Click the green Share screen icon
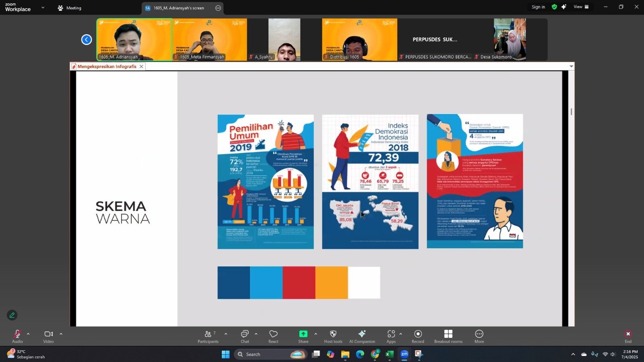This screenshot has height=362, width=644. [303, 334]
